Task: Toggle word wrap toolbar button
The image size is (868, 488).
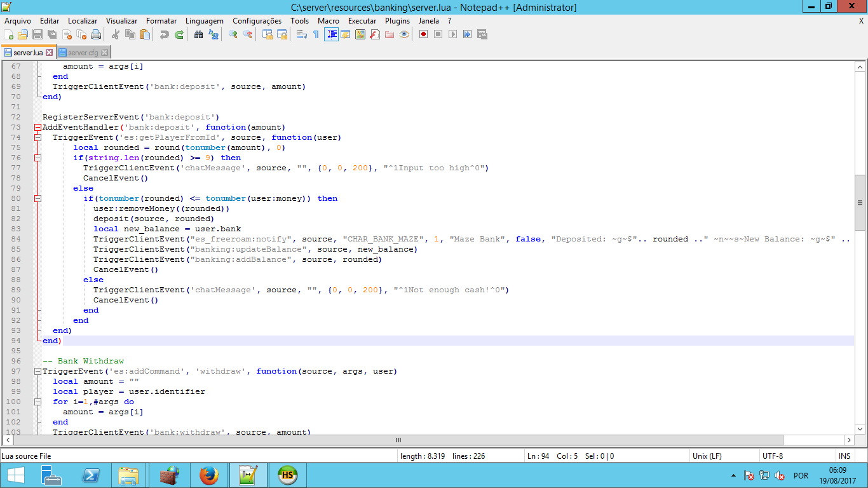Action: 301,34
